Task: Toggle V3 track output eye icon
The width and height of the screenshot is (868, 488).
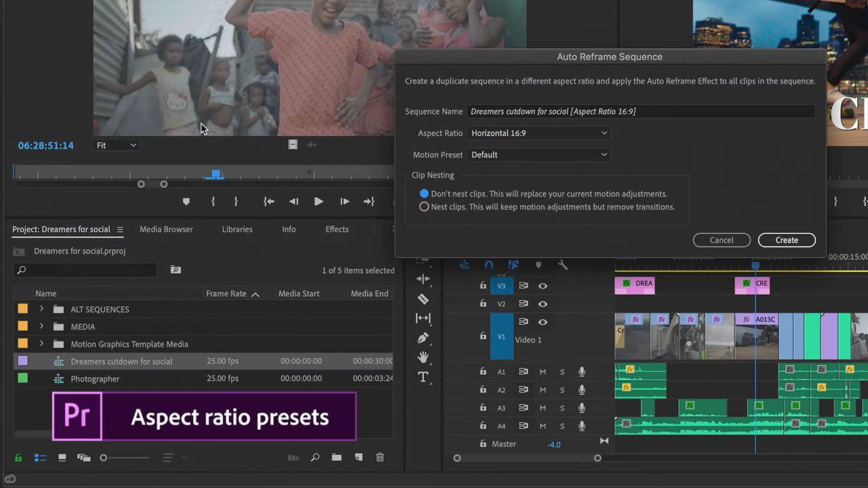Action: [542, 286]
